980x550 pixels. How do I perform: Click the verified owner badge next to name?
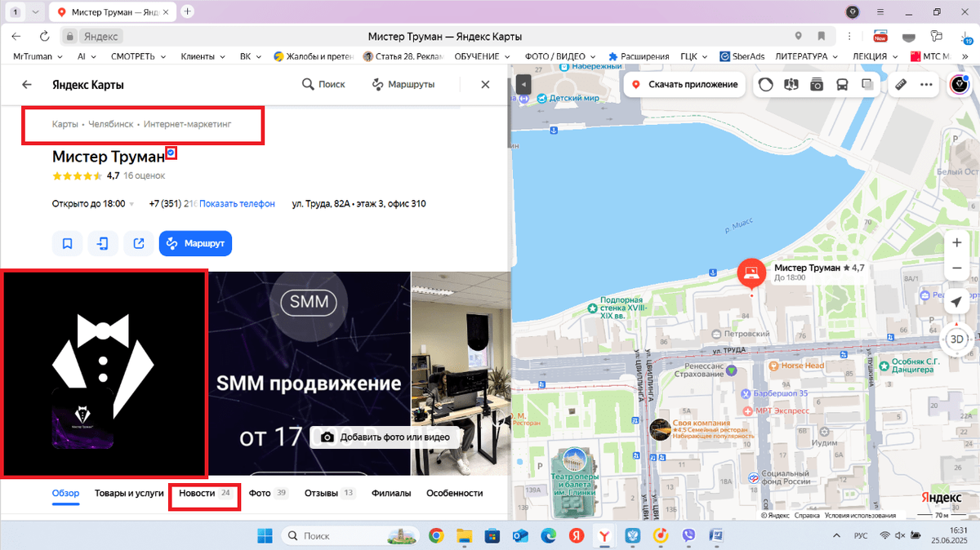pos(170,153)
